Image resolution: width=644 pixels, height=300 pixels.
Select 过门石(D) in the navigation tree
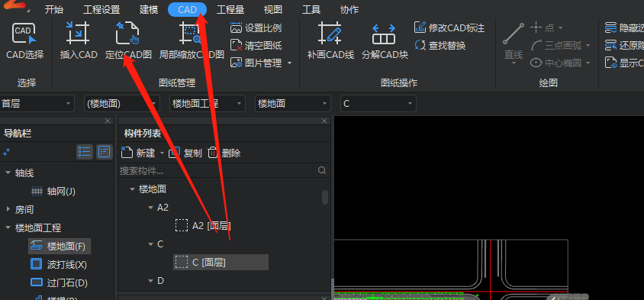(60, 282)
